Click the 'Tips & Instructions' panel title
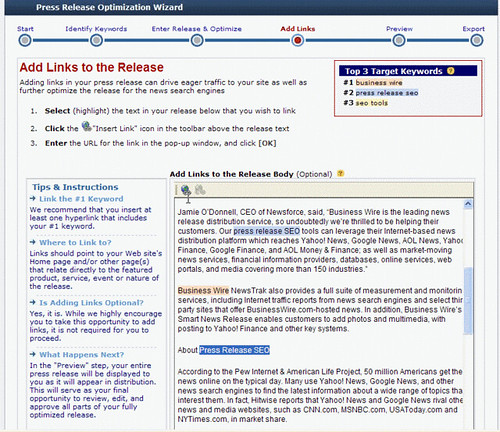 [x=75, y=187]
